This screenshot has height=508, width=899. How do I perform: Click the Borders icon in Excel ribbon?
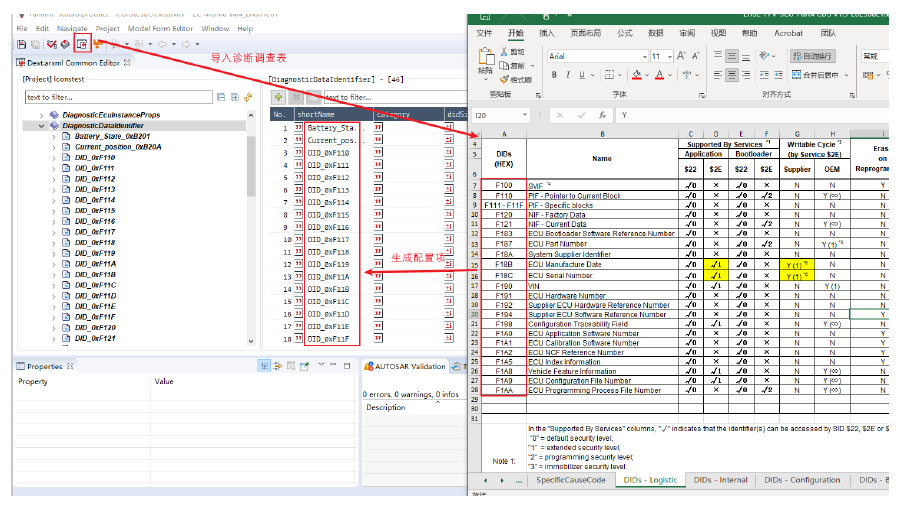(x=609, y=75)
